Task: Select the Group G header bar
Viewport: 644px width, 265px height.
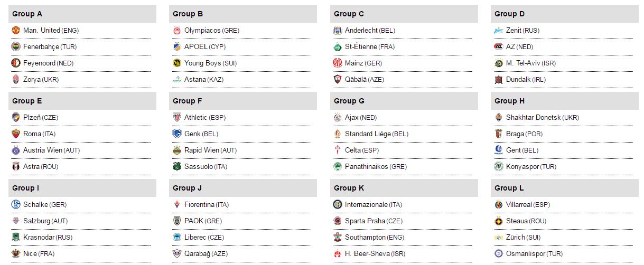Action: pyautogui.click(x=404, y=101)
